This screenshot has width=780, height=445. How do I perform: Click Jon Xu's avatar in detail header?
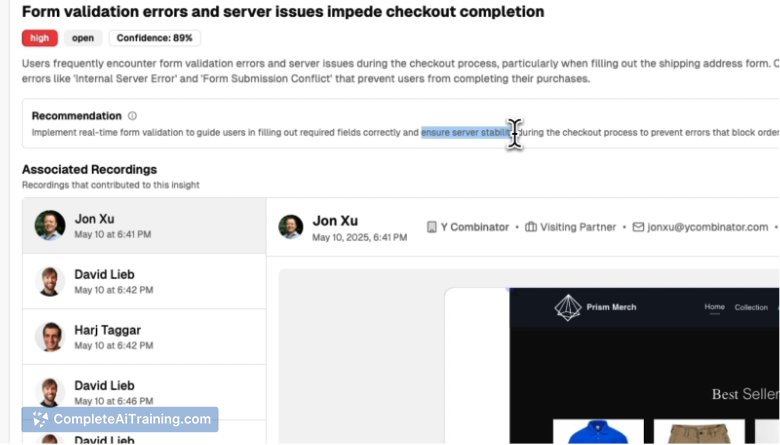tap(291, 227)
